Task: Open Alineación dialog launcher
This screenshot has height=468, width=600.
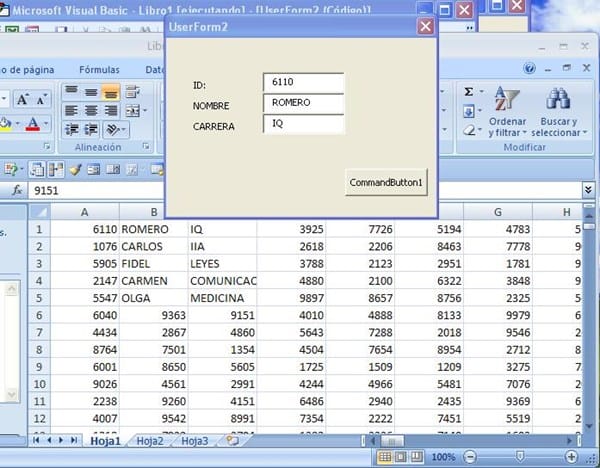Action: (x=146, y=146)
